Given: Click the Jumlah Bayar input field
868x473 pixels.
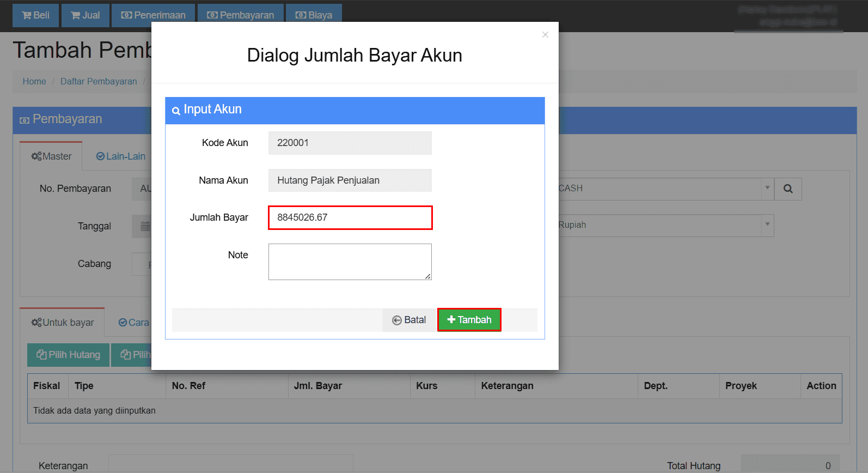Looking at the screenshot, I should tap(350, 217).
